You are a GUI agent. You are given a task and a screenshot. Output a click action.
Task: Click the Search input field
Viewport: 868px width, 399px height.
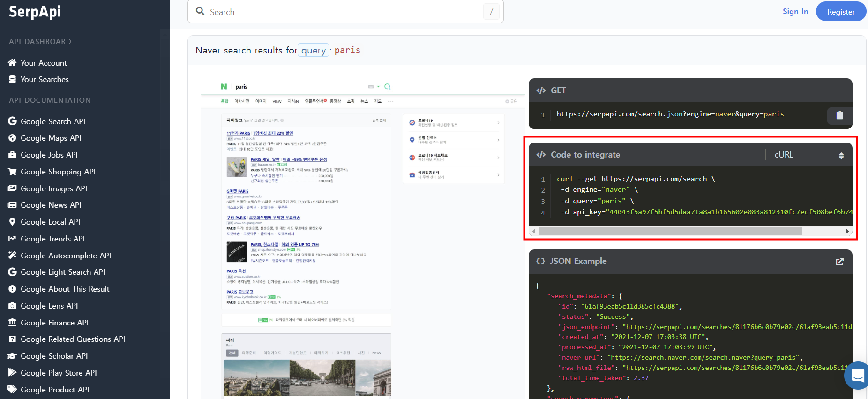345,12
